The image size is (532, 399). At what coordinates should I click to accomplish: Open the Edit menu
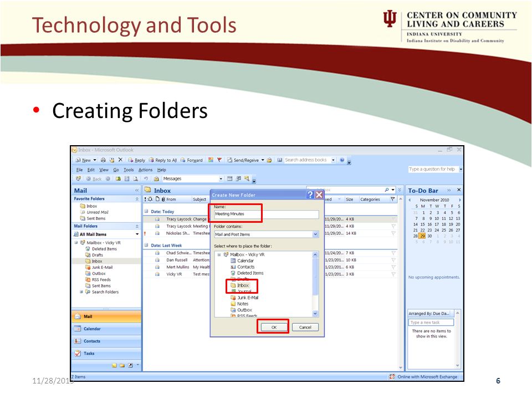click(x=91, y=170)
